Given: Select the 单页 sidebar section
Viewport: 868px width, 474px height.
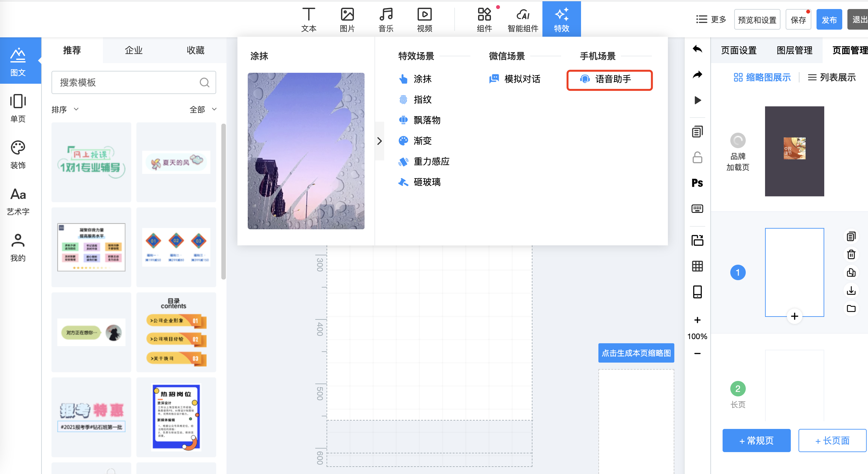Looking at the screenshot, I should 18,108.
